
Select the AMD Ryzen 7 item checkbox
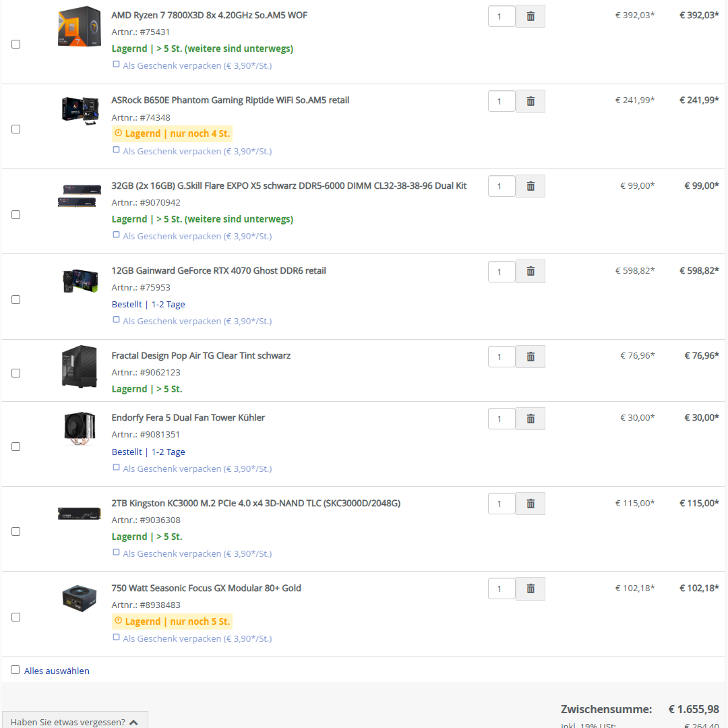pyautogui.click(x=16, y=44)
